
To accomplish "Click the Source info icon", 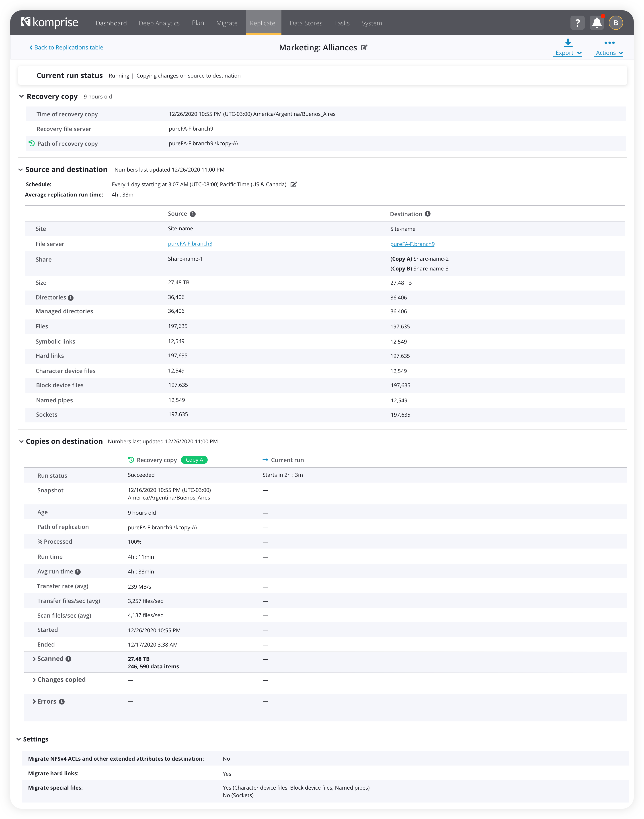I will click(x=193, y=214).
